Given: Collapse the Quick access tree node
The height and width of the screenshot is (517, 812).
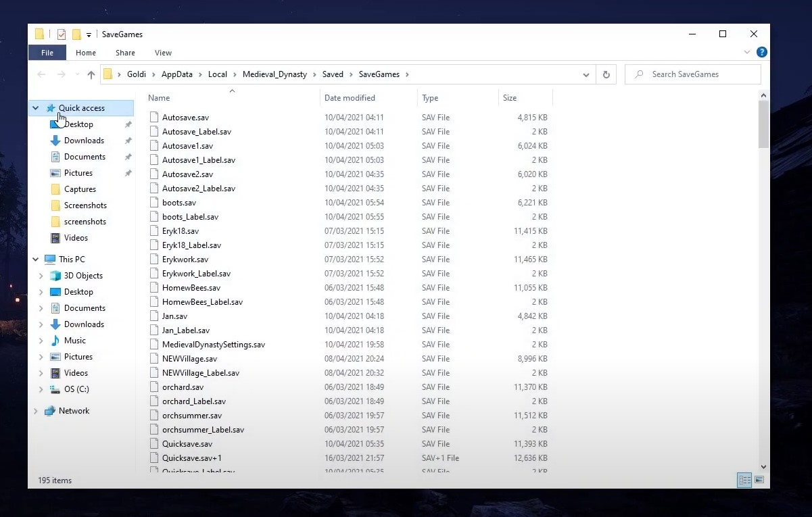Looking at the screenshot, I should pos(36,108).
